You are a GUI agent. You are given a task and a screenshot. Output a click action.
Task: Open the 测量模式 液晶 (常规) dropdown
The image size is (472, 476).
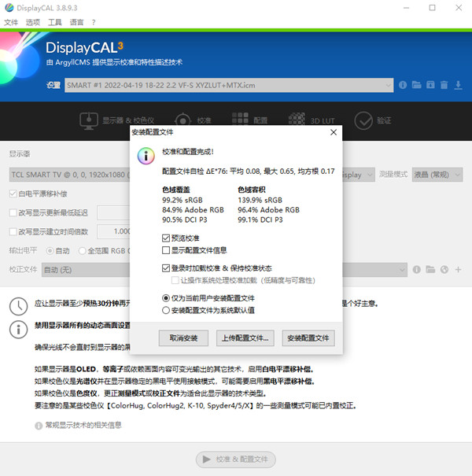(438, 174)
